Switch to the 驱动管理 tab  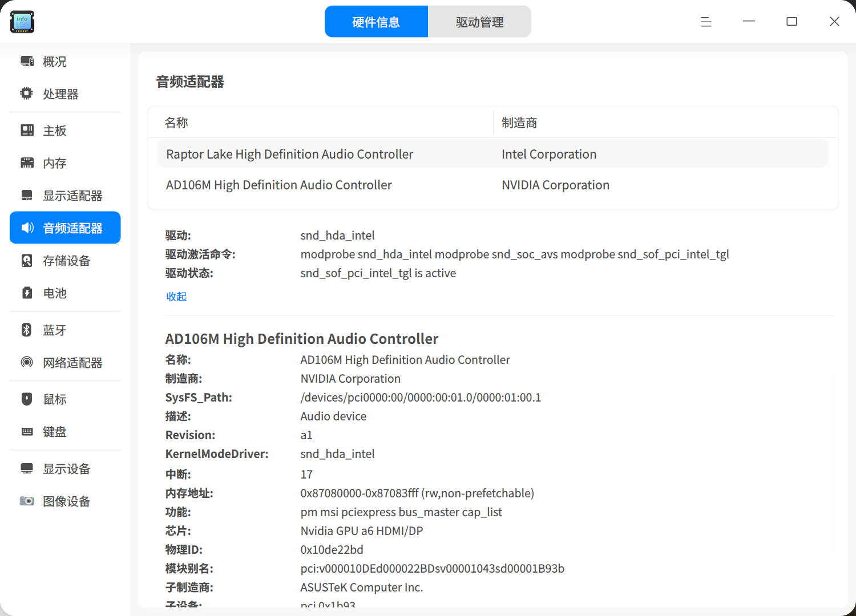point(479,22)
